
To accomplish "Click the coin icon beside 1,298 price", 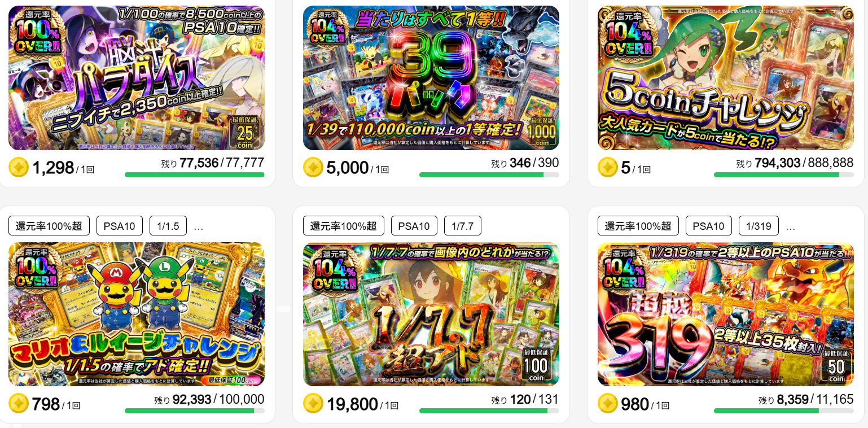I will 19,167.
